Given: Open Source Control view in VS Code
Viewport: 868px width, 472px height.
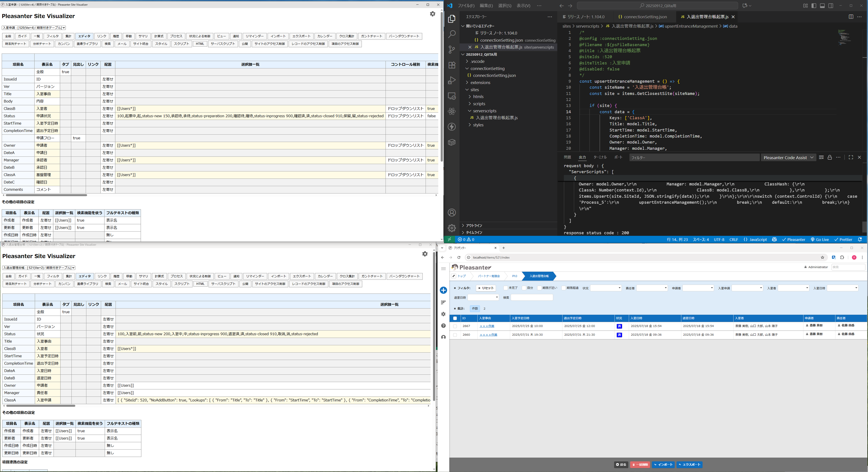Looking at the screenshot, I should coord(451,49).
